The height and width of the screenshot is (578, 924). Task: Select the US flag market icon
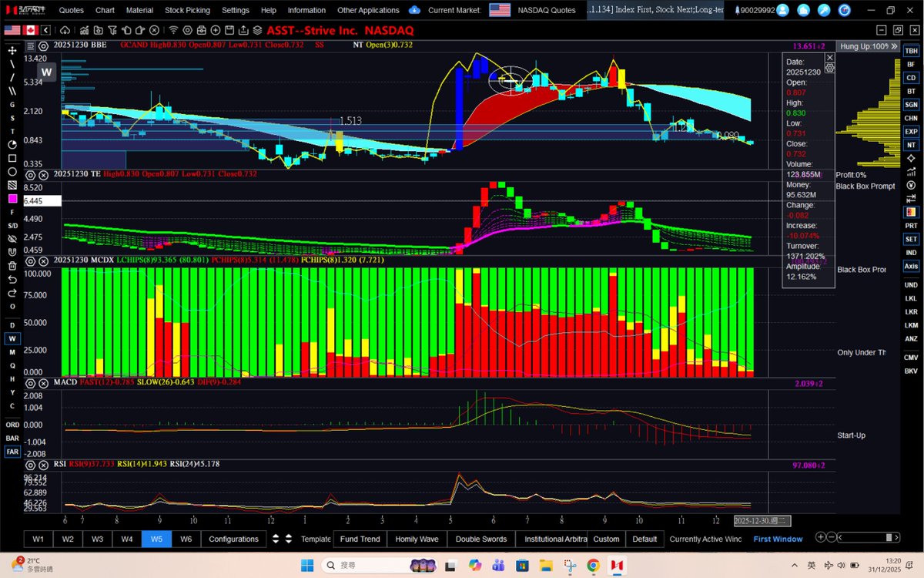12,29
